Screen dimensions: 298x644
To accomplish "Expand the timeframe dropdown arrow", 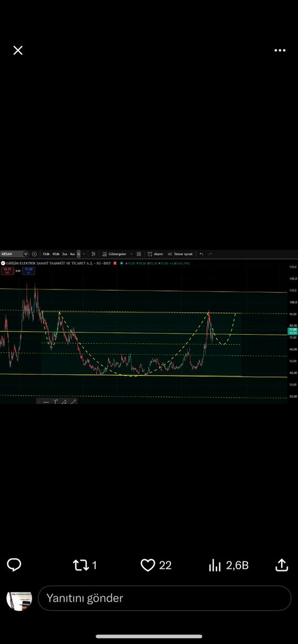I will point(84,254).
